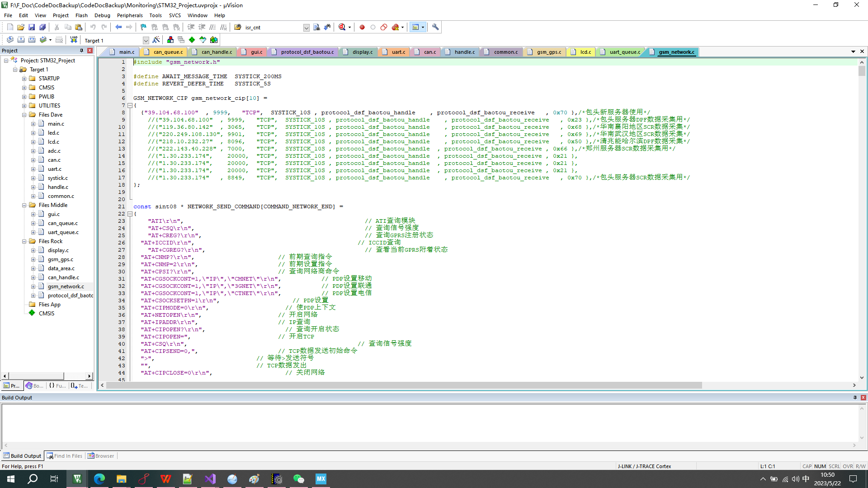Insert or remove bookmark flag icon
Screen dimensions: 868x488
pyautogui.click(x=143, y=27)
